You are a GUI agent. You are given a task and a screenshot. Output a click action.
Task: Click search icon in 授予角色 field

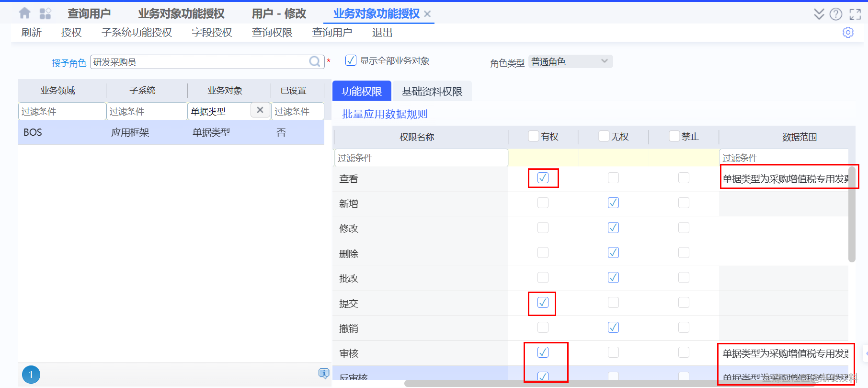point(315,61)
